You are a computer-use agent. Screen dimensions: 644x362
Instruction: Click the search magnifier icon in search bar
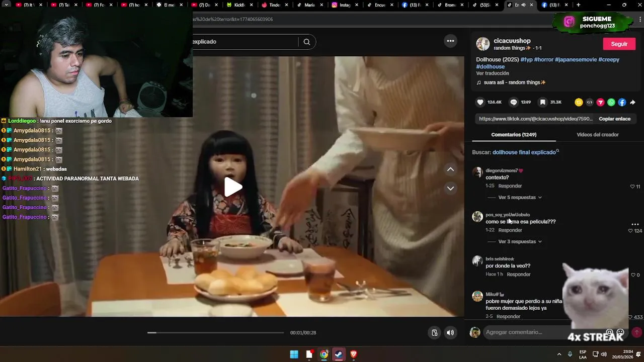[306, 42]
